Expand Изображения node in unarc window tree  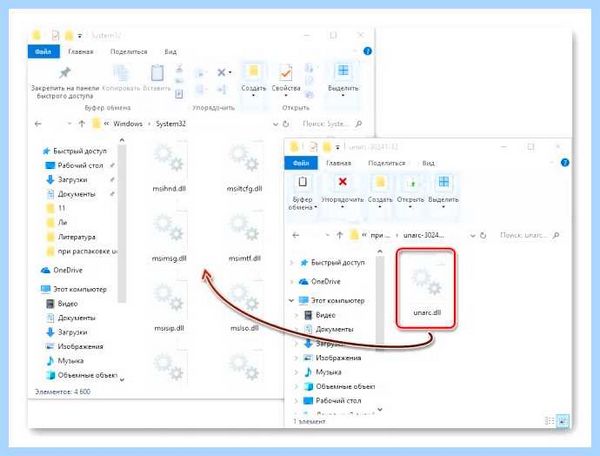pyautogui.click(x=296, y=358)
